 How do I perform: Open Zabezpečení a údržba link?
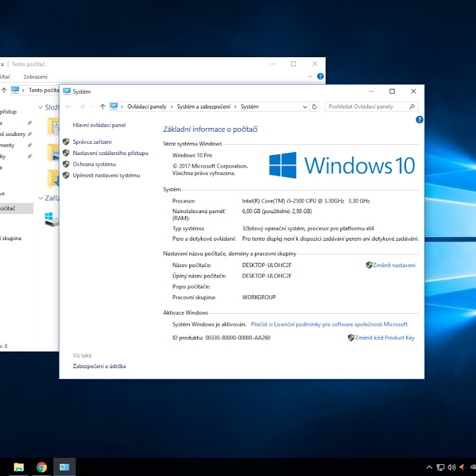point(99,366)
